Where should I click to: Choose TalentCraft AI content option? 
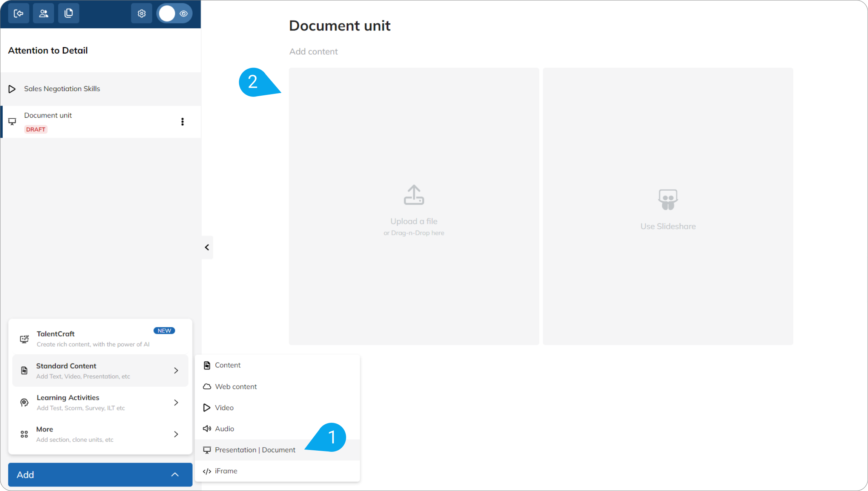100,338
